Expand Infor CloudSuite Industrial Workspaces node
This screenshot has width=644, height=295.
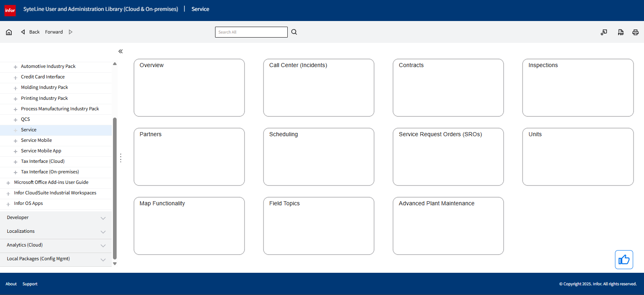(8, 194)
